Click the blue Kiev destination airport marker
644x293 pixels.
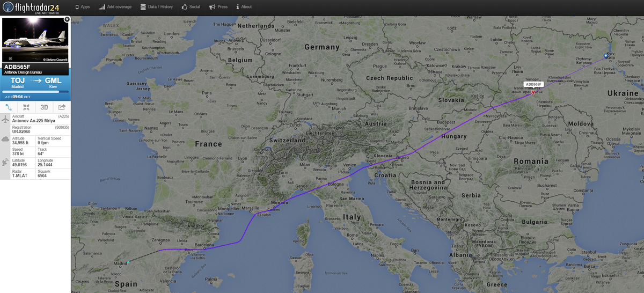tap(606, 55)
